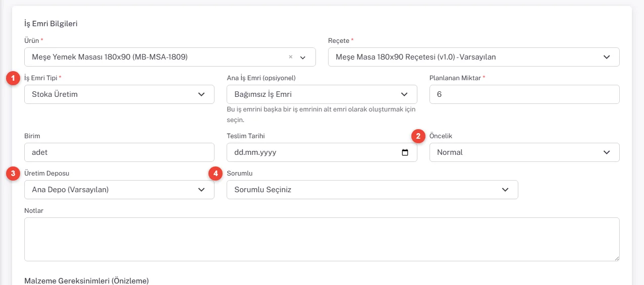644x285 pixels.
Task: Open the Öncelik dropdown showing Normal
Action: click(524, 152)
